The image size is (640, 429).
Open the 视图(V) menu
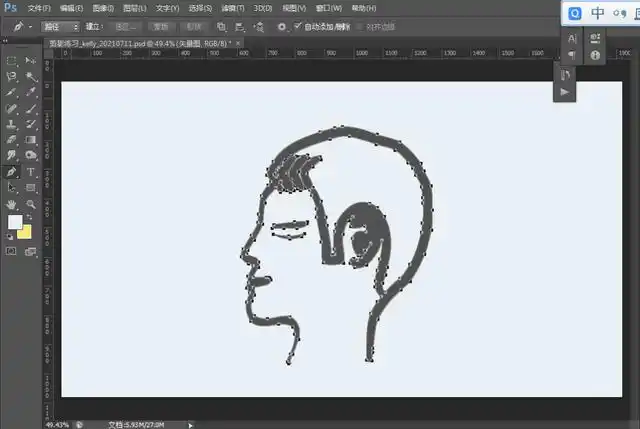tap(294, 8)
